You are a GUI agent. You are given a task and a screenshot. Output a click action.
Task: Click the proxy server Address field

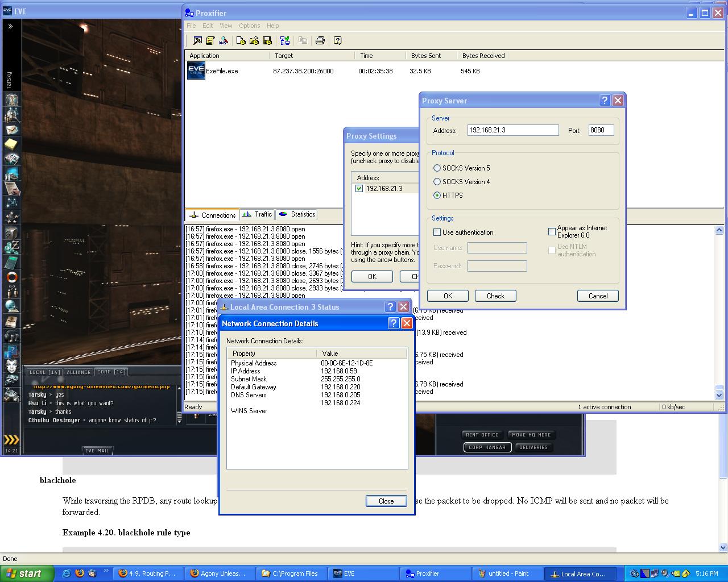pos(512,130)
